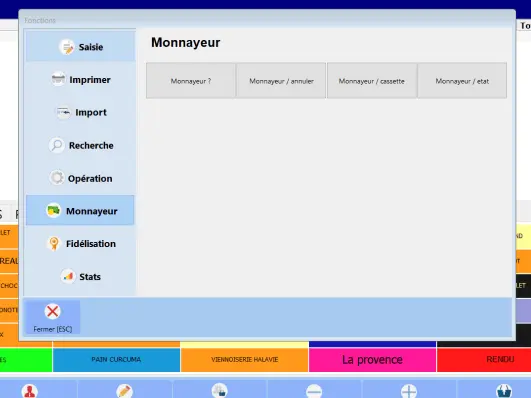Screen dimensions: 531x398
Task: Open 'Monnayeur / cassette' function
Action: click(x=371, y=81)
